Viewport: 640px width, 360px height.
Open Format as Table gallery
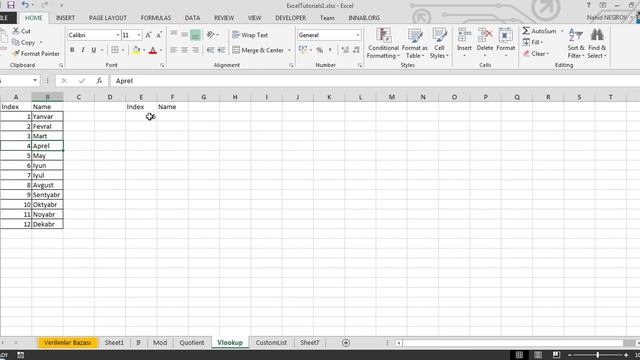(x=415, y=43)
